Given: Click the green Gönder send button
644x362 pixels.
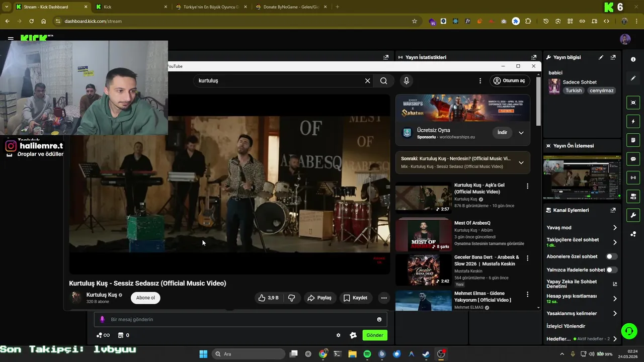Looking at the screenshot, I should (x=375, y=335).
